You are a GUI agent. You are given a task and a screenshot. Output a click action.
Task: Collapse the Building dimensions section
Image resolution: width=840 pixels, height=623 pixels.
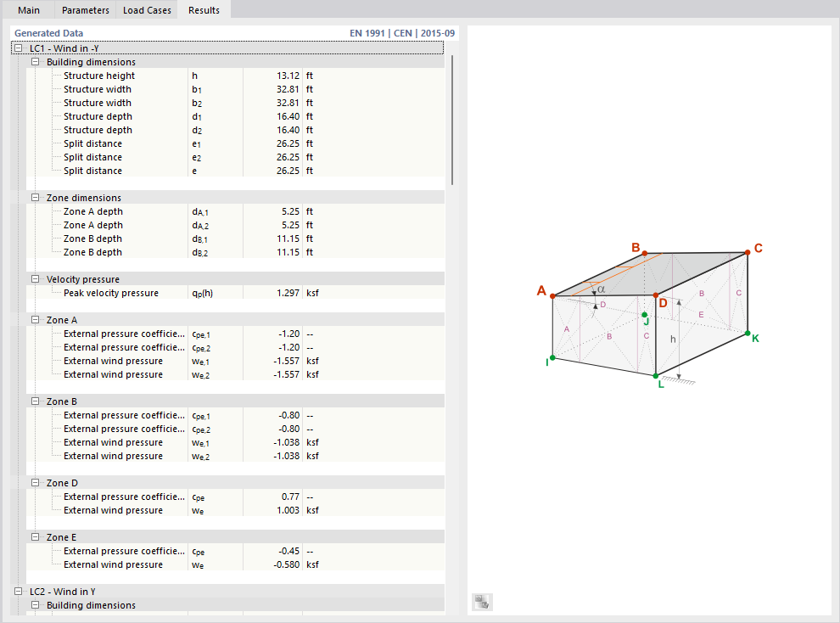pos(34,61)
